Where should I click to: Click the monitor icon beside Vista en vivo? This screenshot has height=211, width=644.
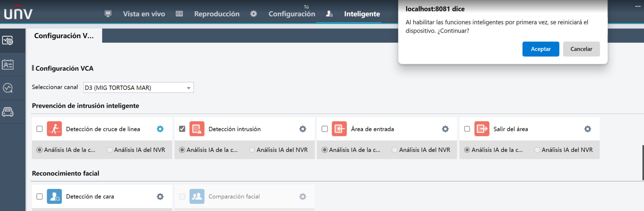click(x=108, y=13)
